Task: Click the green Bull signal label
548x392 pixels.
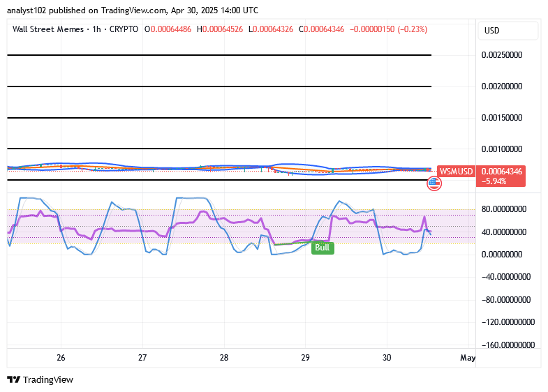Action: point(323,248)
